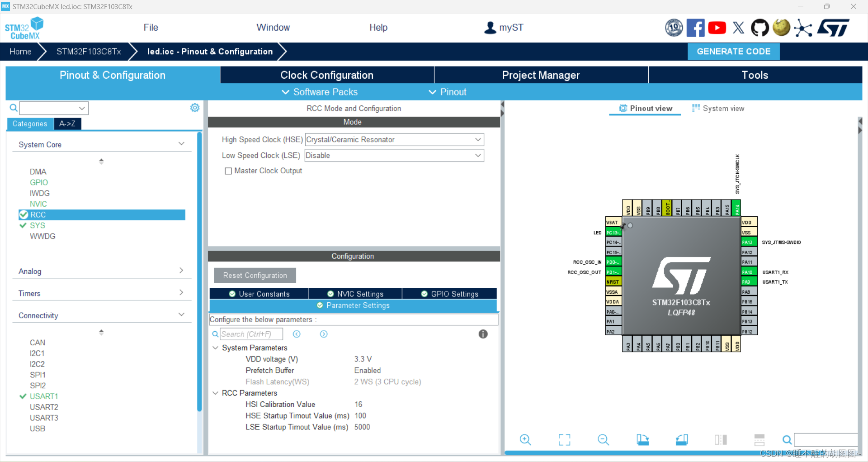The image size is (868, 462).
Task: Open the Low Speed Clock (LSE) dropdown
Action: pyautogui.click(x=394, y=155)
